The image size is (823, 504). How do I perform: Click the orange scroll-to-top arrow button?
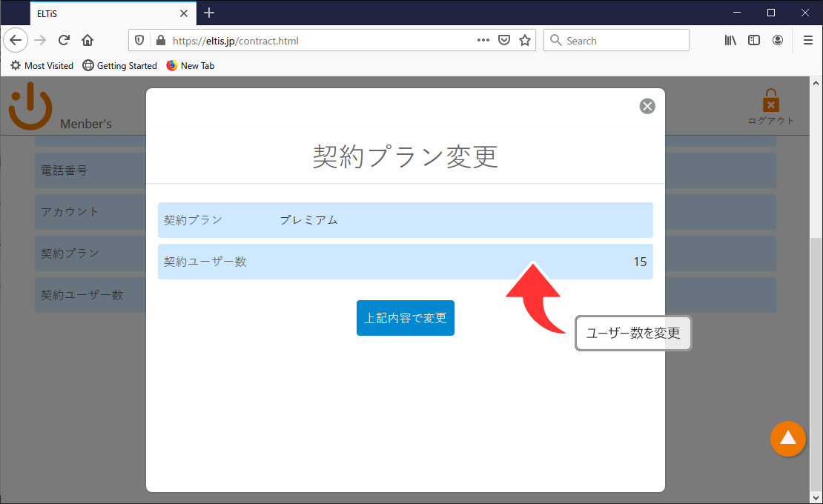point(788,439)
